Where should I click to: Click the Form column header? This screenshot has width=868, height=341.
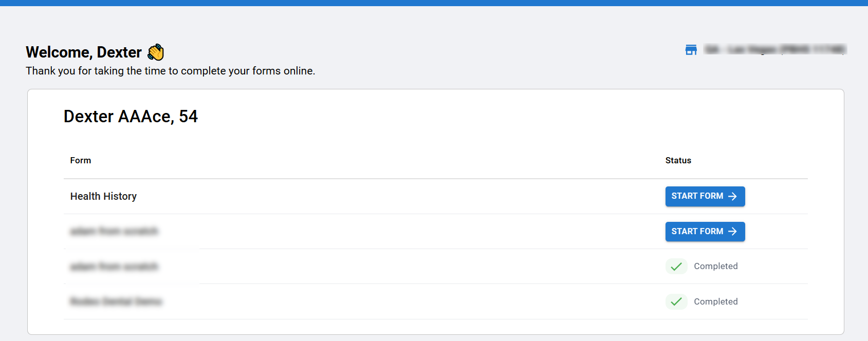pyautogui.click(x=81, y=161)
